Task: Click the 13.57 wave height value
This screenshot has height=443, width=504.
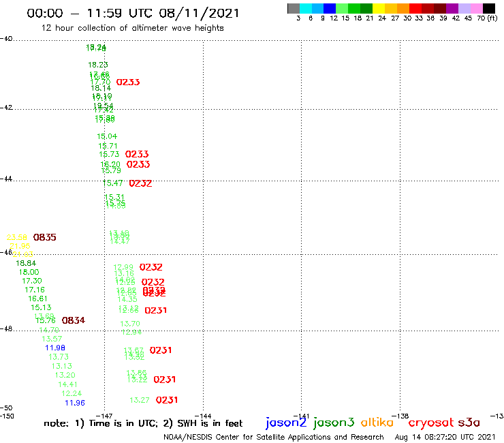Action: 52,339
